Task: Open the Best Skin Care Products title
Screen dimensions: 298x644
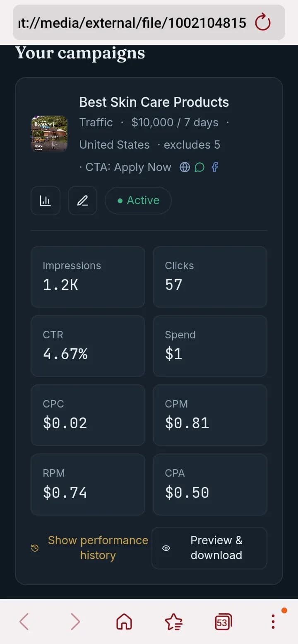Action: point(154,102)
